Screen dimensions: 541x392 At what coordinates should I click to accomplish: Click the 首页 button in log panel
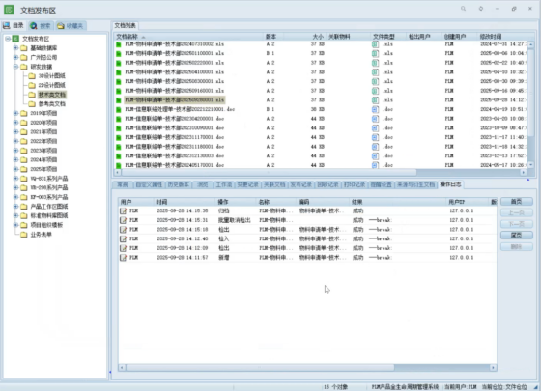click(x=517, y=202)
